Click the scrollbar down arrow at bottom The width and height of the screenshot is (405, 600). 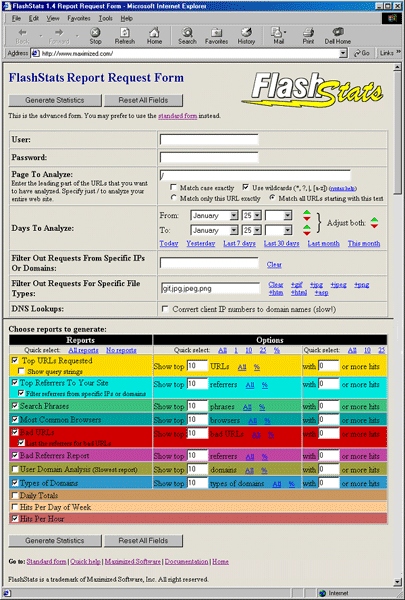point(398,582)
